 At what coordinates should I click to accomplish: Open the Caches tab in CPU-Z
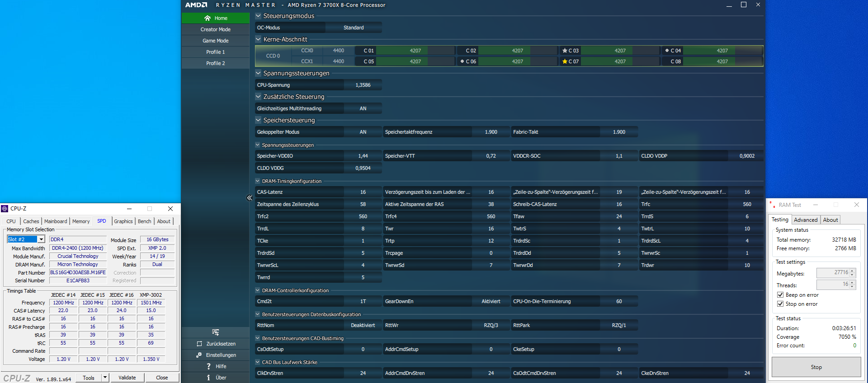(31, 221)
